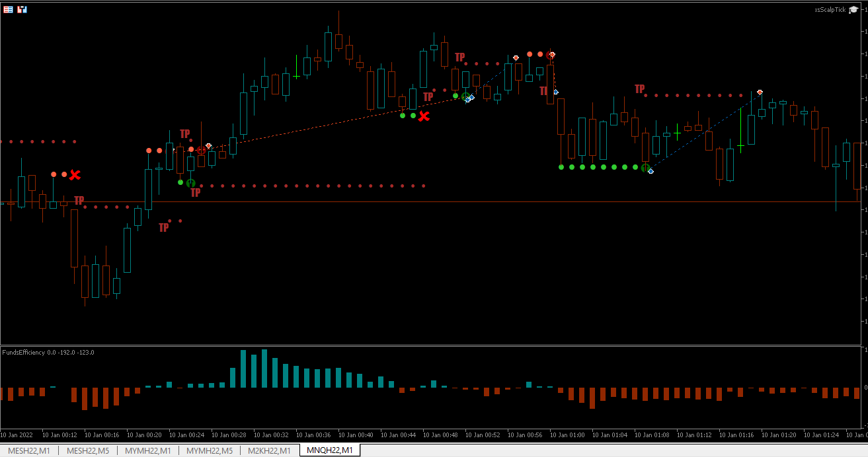Select the red X mark after the green dots

click(424, 116)
